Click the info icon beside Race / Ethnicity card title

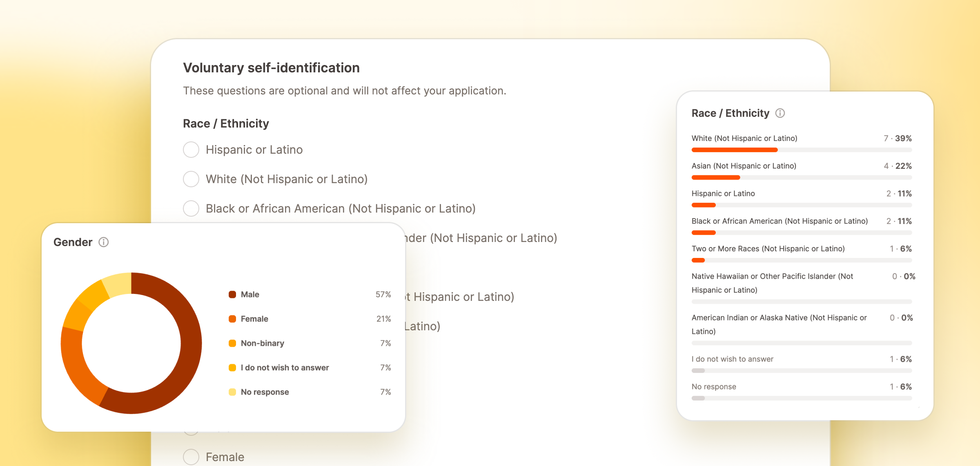click(780, 113)
